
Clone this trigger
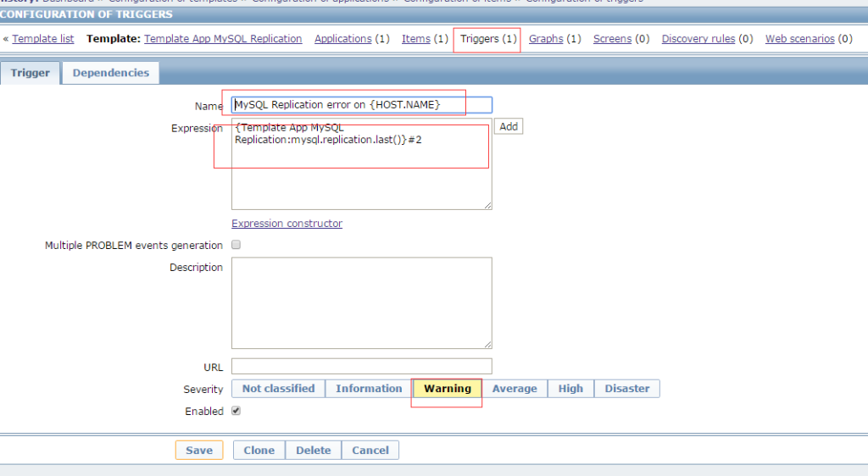pyautogui.click(x=259, y=450)
